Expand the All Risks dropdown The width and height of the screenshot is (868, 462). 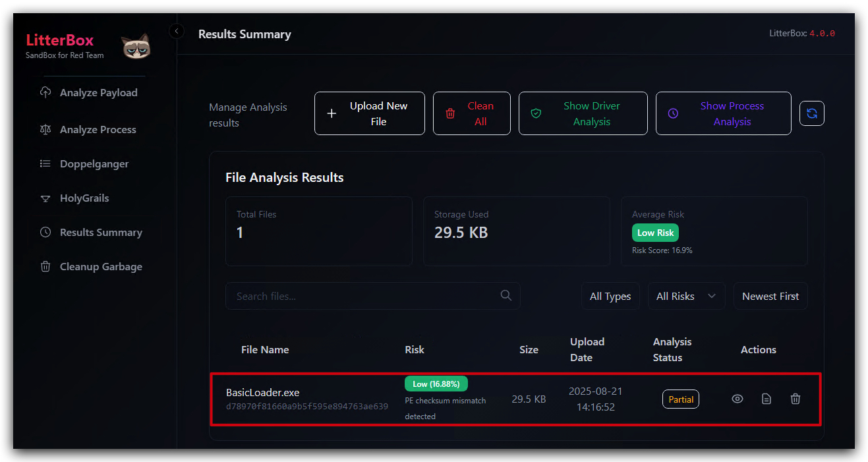coord(686,296)
